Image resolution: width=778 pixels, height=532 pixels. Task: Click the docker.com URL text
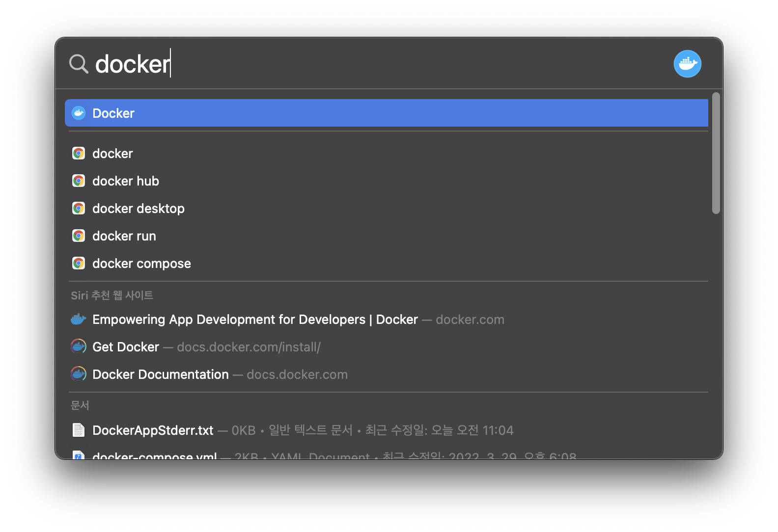(470, 320)
